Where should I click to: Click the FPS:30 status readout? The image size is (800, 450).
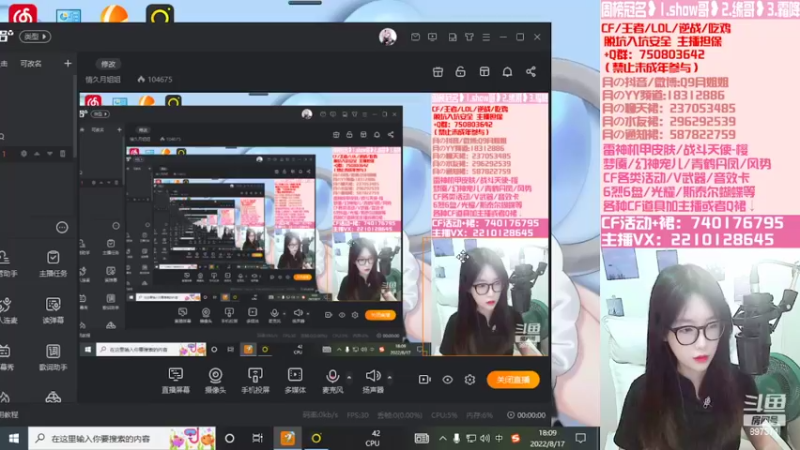(358, 415)
